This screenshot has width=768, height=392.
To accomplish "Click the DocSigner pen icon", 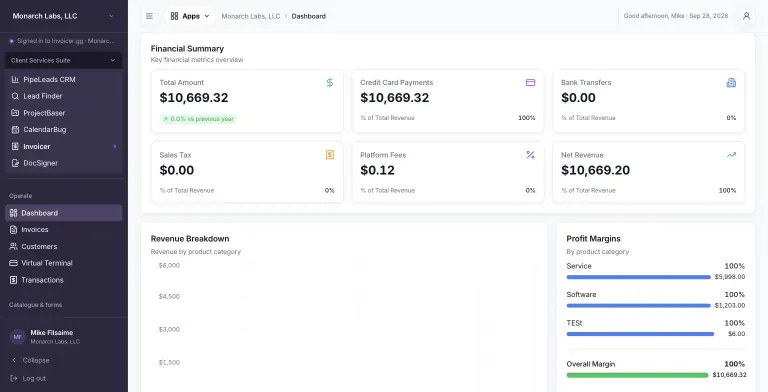I will [15, 163].
